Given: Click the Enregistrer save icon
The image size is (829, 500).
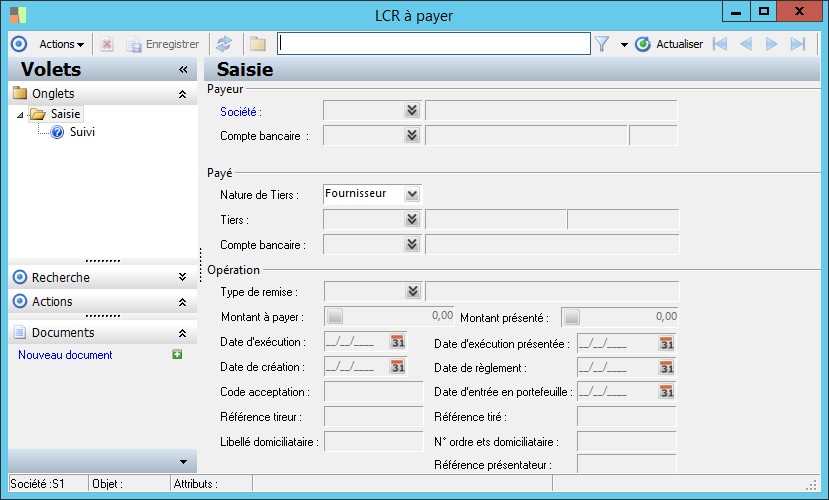Looking at the screenshot, I should point(134,45).
